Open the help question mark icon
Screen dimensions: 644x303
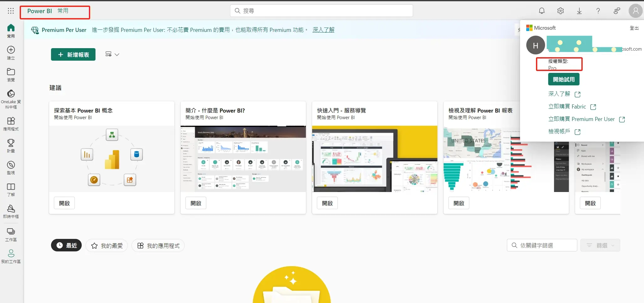598,11
